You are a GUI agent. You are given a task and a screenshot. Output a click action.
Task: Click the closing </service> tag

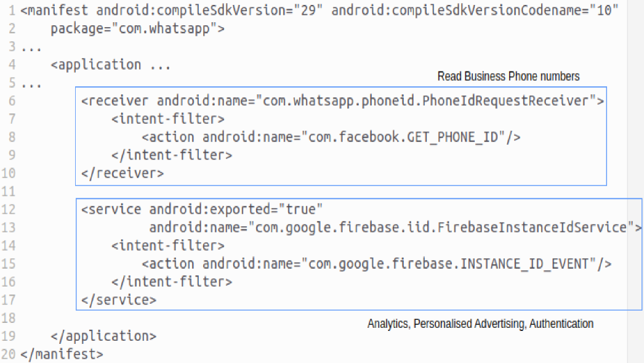(119, 300)
